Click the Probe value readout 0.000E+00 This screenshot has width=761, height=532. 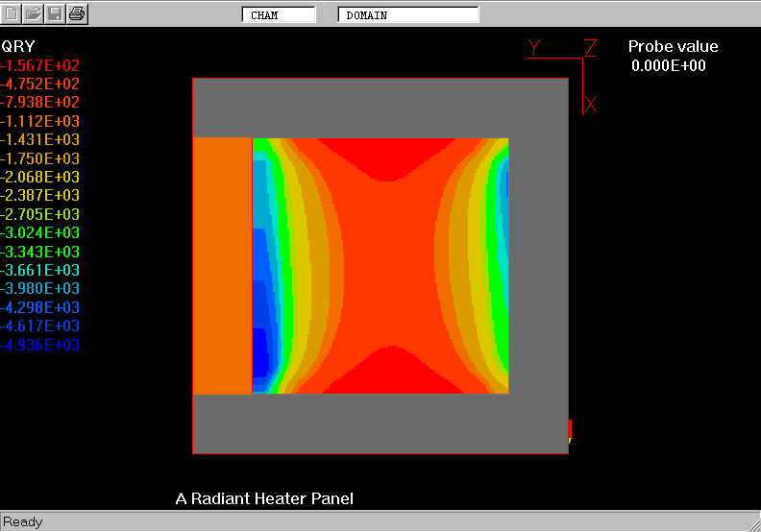(669, 65)
